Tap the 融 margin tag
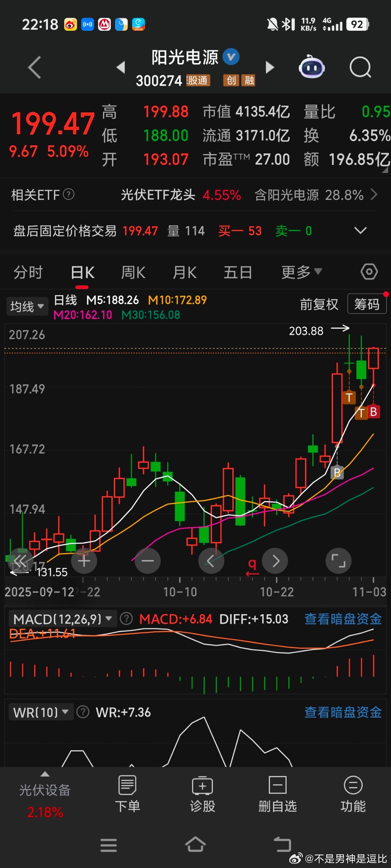This screenshot has height=868, width=391. [x=249, y=80]
